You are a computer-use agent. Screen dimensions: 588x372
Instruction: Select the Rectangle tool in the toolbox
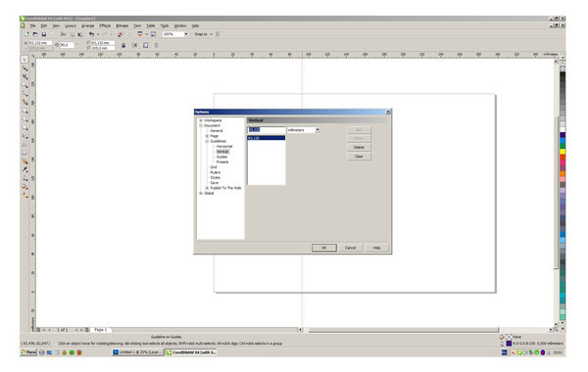click(x=24, y=111)
